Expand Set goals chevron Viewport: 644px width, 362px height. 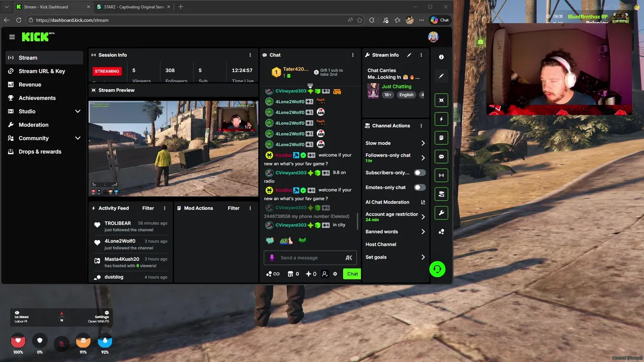coord(423,257)
